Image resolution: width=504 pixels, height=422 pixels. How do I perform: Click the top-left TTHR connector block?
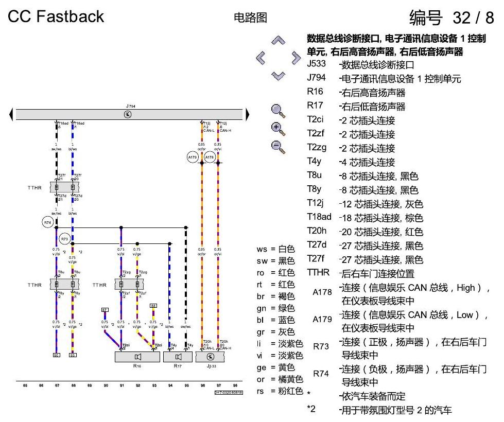click(64, 187)
